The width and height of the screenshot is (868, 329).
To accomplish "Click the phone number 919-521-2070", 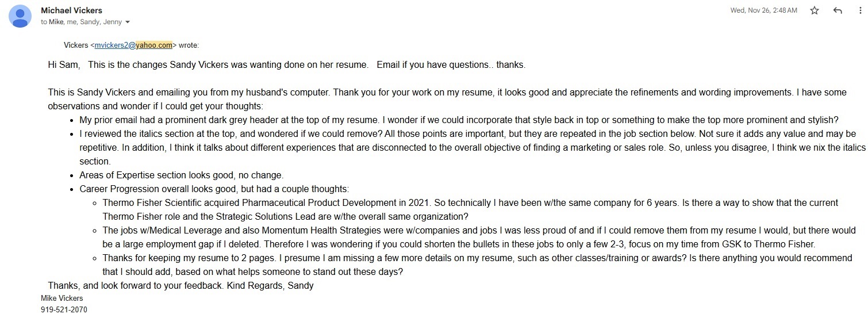I will (64, 309).
